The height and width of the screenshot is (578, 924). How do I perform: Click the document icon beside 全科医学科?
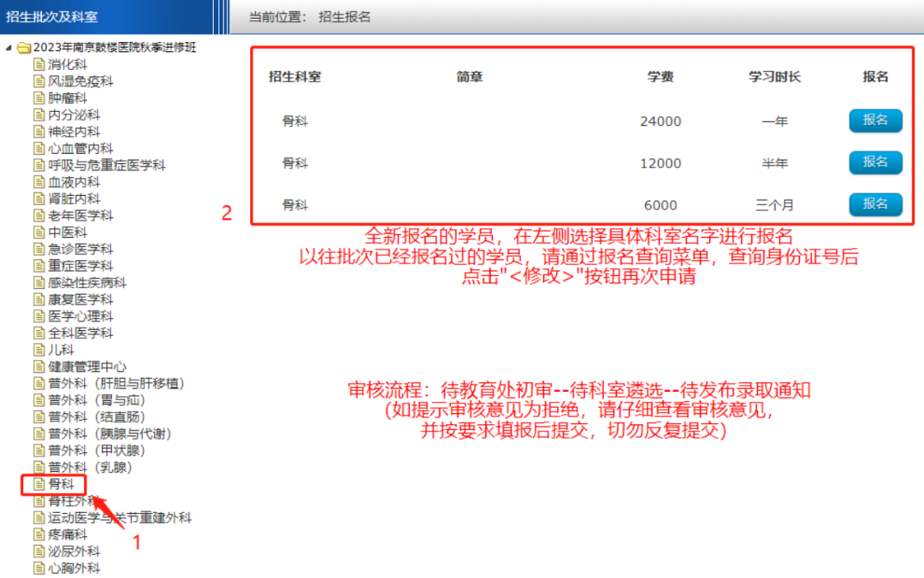click(39, 333)
